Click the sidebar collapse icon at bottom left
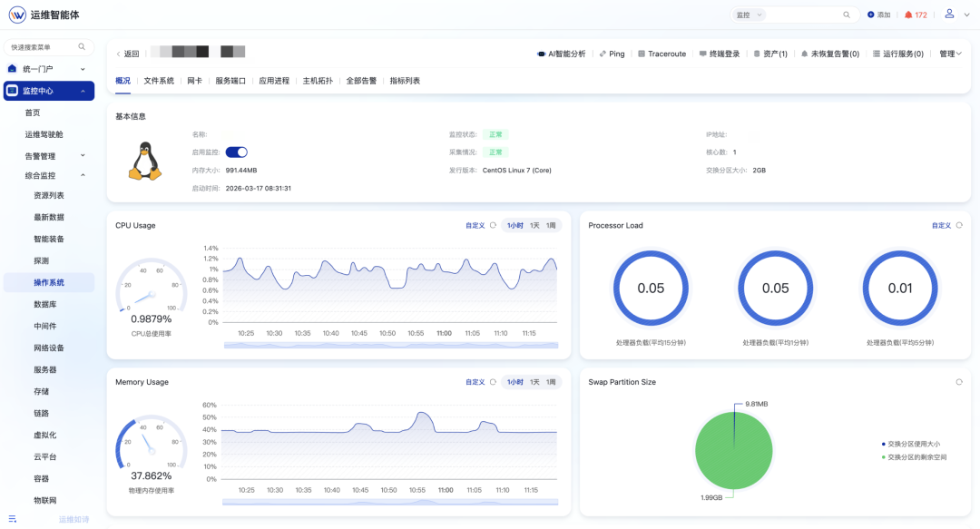This screenshot has width=980, height=529. 13,519
